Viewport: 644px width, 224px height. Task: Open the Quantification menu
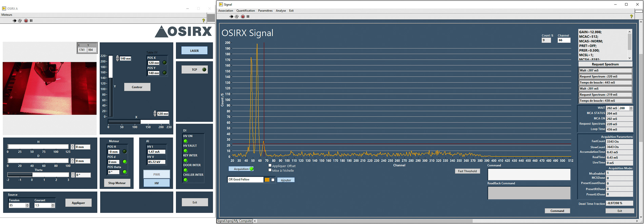(245, 11)
